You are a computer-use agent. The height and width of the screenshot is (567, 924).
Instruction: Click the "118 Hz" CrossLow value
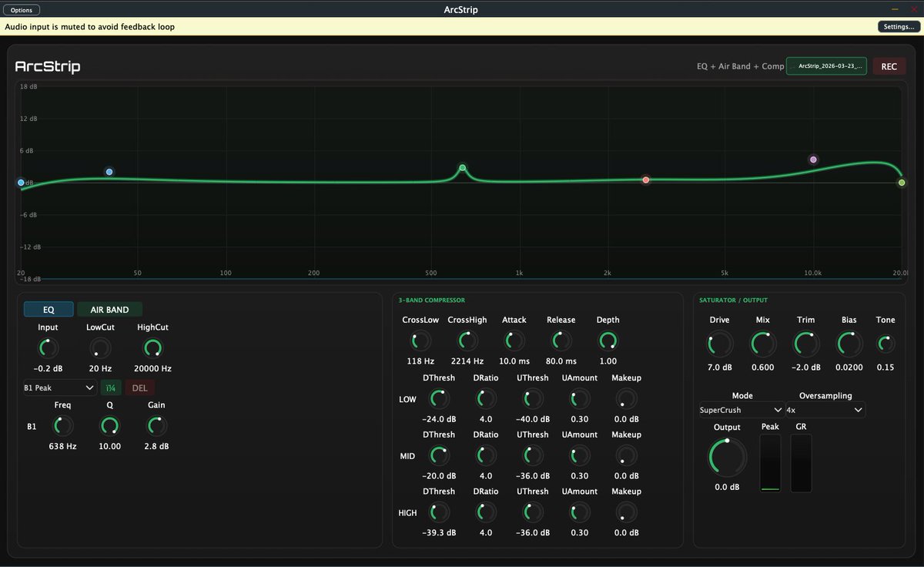tap(420, 361)
